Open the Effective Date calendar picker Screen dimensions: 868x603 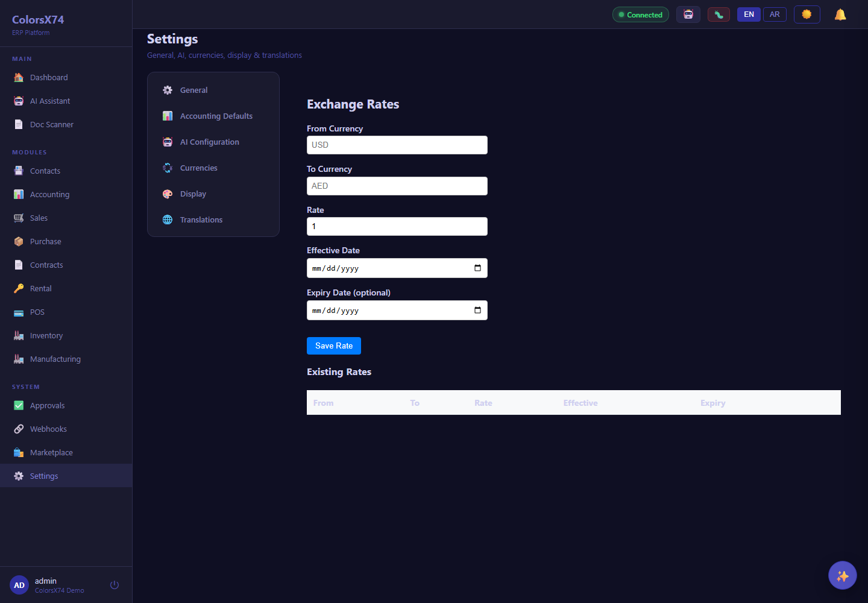477,268
